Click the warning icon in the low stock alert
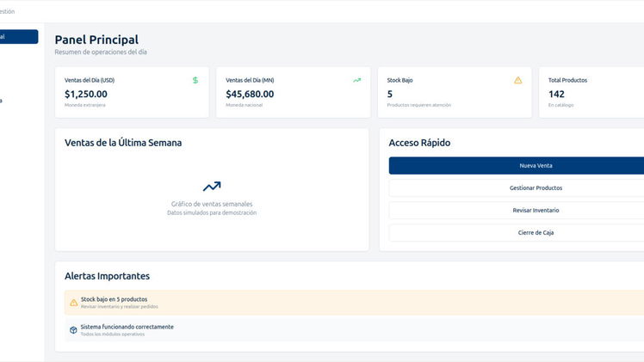The height and width of the screenshot is (362, 644). [73, 303]
